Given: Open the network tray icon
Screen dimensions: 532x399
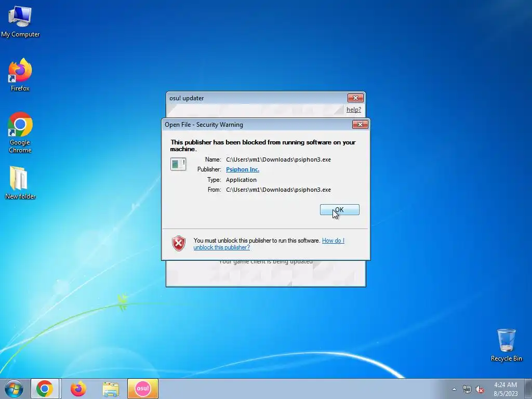Looking at the screenshot, I should click(x=467, y=389).
